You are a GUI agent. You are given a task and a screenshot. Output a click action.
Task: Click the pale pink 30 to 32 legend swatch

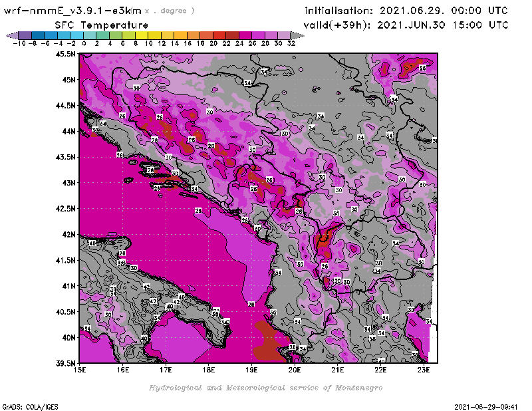(x=284, y=36)
